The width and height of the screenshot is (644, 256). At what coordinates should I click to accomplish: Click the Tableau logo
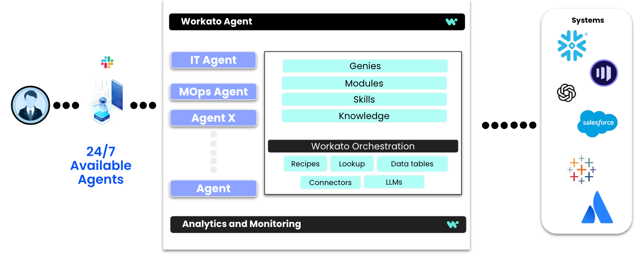581,170
